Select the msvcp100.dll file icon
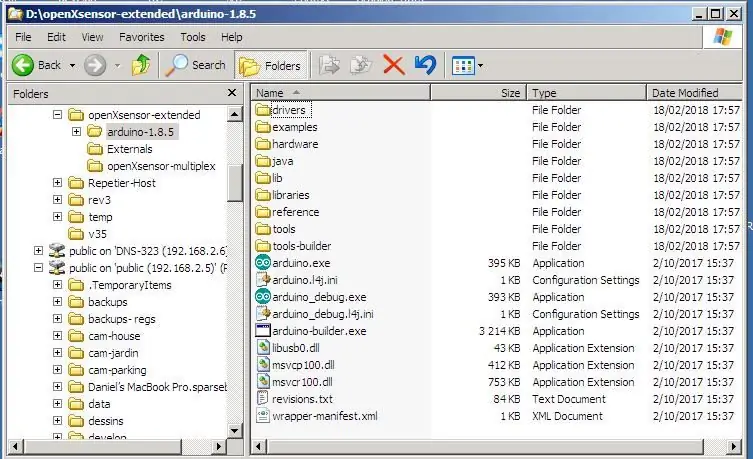The width and height of the screenshot is (753, 459). pos(263,365)
